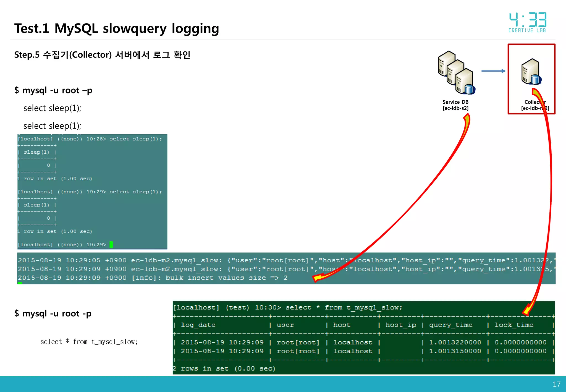Image resolution: width=566 pixels, height=392 pixels.
Task: Click the '2 rows in set' result line
Action: point(224,369)
